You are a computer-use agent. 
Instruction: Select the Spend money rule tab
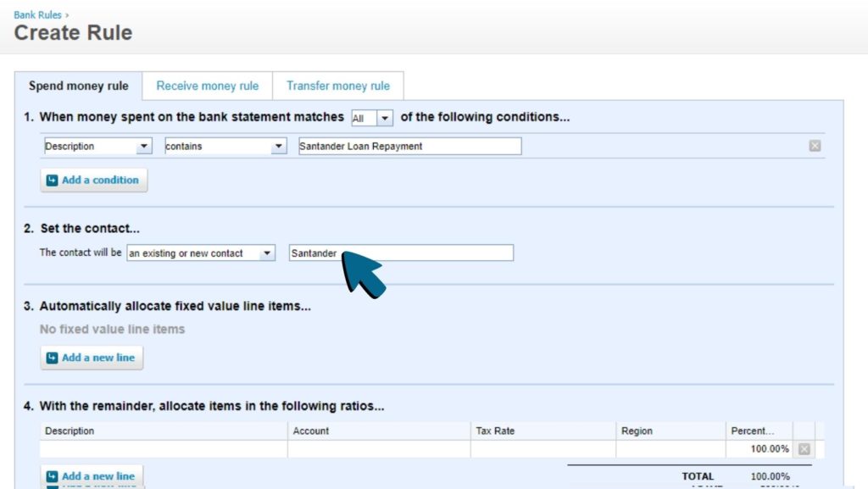click(x=78, y=86)
